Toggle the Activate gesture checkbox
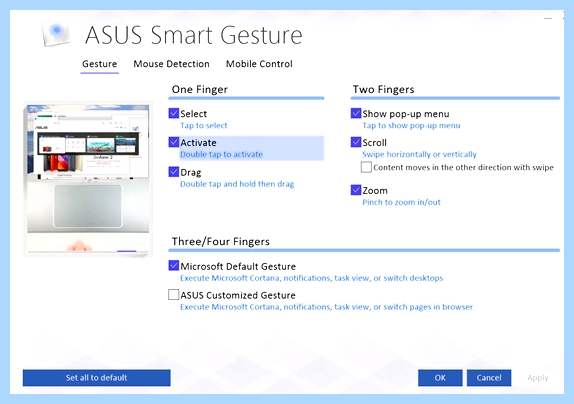The image size is (574, 404). (x=174, y=142)
